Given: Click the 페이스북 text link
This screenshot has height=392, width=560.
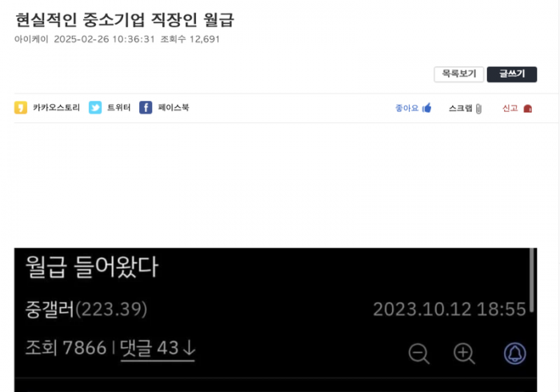Looking at the screenshot, I should (174, 107).
